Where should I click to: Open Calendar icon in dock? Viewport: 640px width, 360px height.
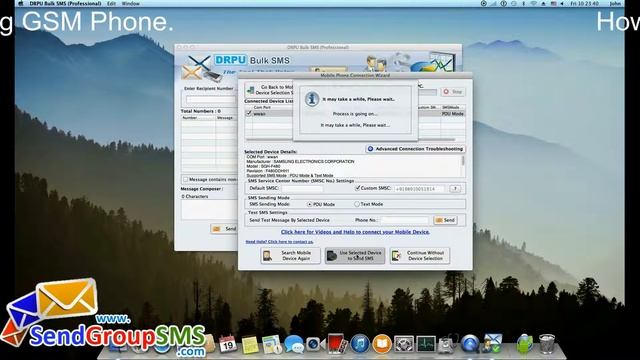pos(227,344)
